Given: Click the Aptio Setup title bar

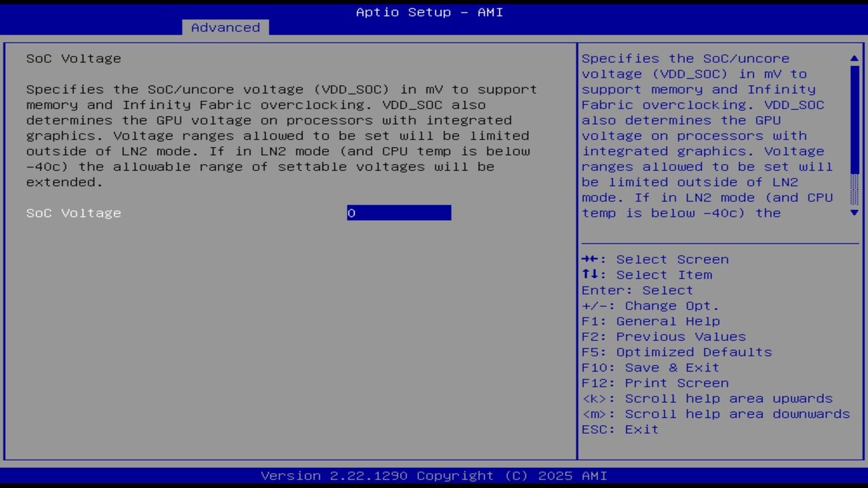Looking at the screenshot, I should tap(429, 12).
